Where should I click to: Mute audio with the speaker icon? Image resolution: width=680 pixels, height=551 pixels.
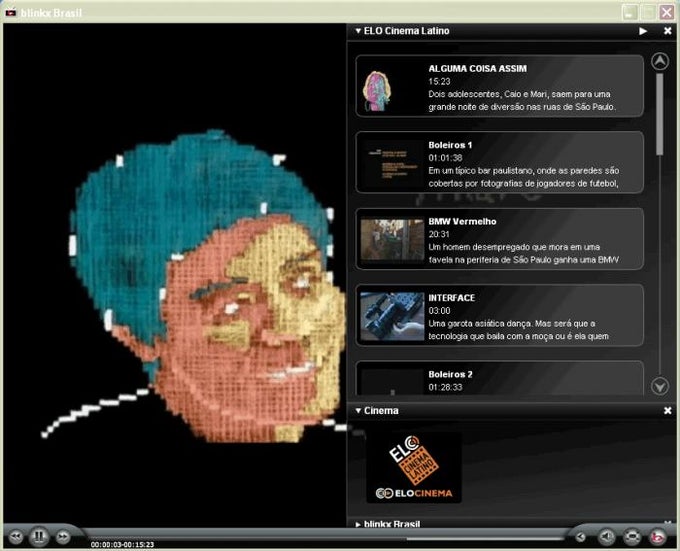(x=607, y=537)
